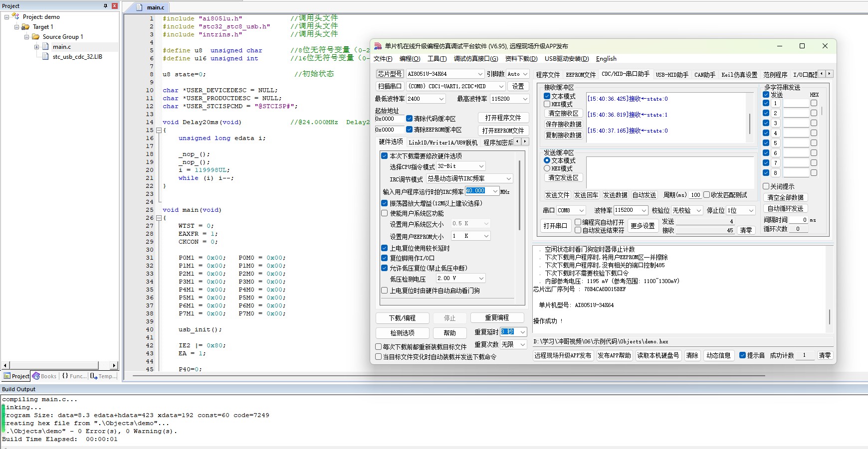
Task: Open the 引脚数 Auto dropdown
Action: coord(525,74)
